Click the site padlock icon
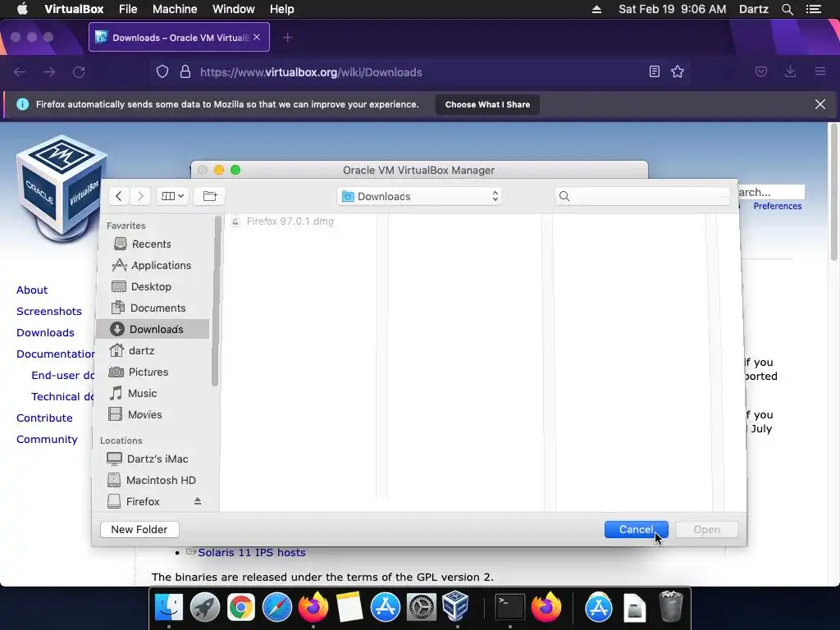Image resolution: width=840 pixels, height=630 pixels. pos(185,72)
